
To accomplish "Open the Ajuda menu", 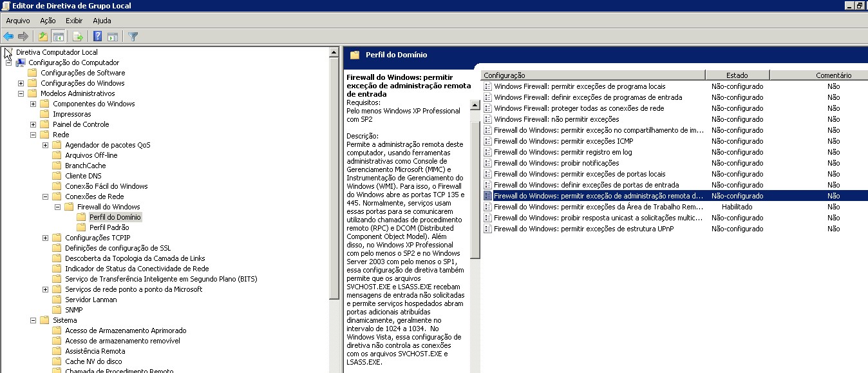I will [x=102, y=21].
